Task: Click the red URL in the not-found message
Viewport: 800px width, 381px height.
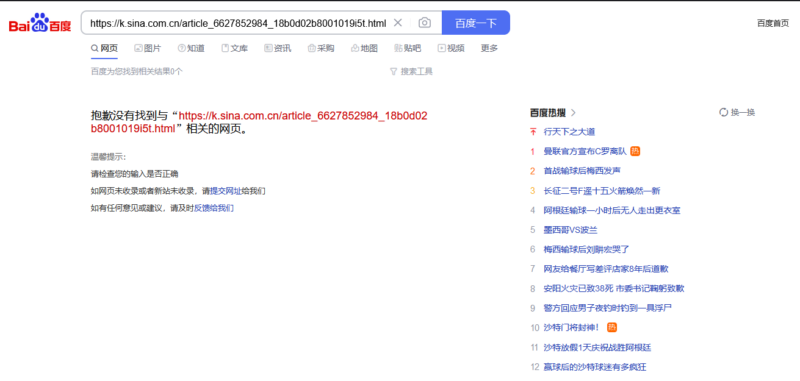Action: click(x=259, y=122)
